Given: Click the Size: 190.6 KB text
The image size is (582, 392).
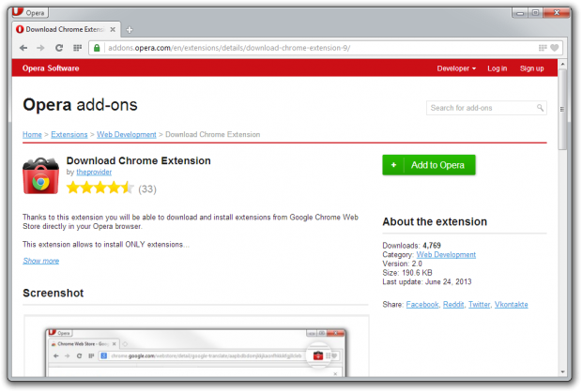Looking at the screenshot, I should [x=407, y=273].
